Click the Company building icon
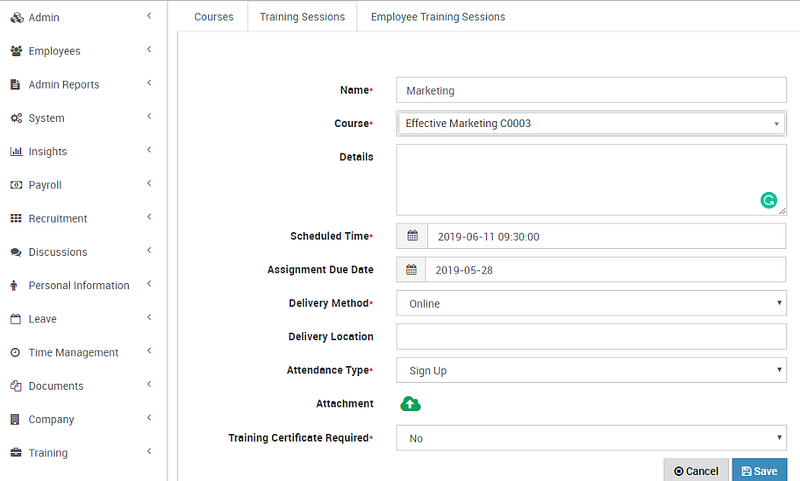Viewport: 800px width, 481px height. pos(15,420)
